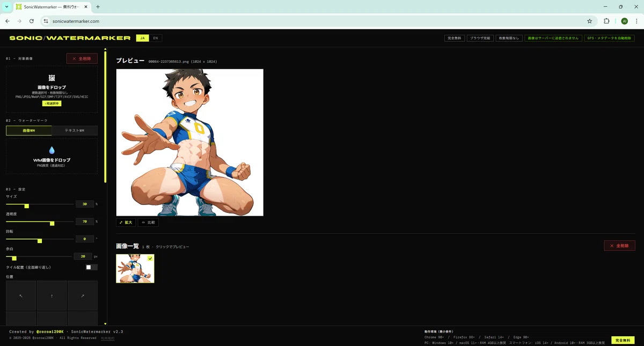Viewport: 644px width, 346px height.
Task: Open the image drop zone 画像をドロップ
Action: tap(52, 89)
